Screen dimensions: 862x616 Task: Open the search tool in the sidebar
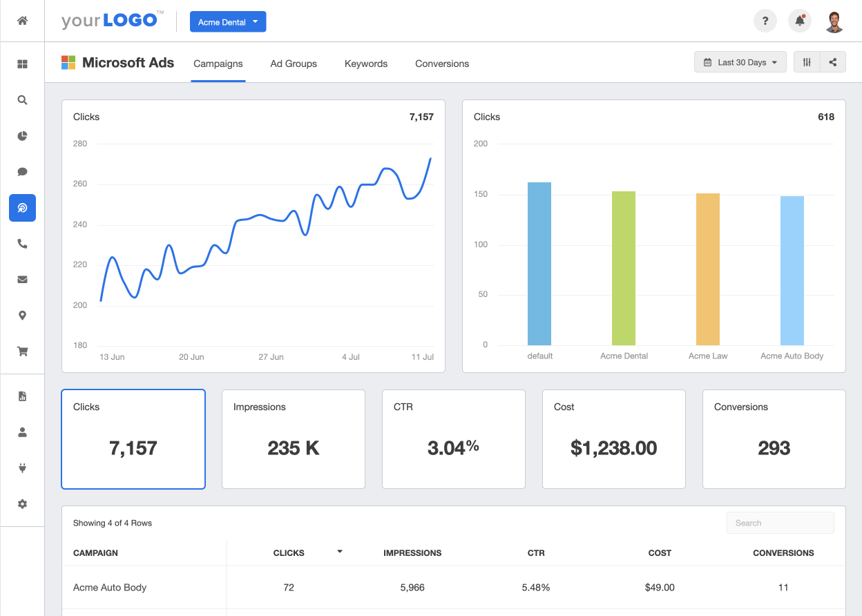click(x=22, y=100)
